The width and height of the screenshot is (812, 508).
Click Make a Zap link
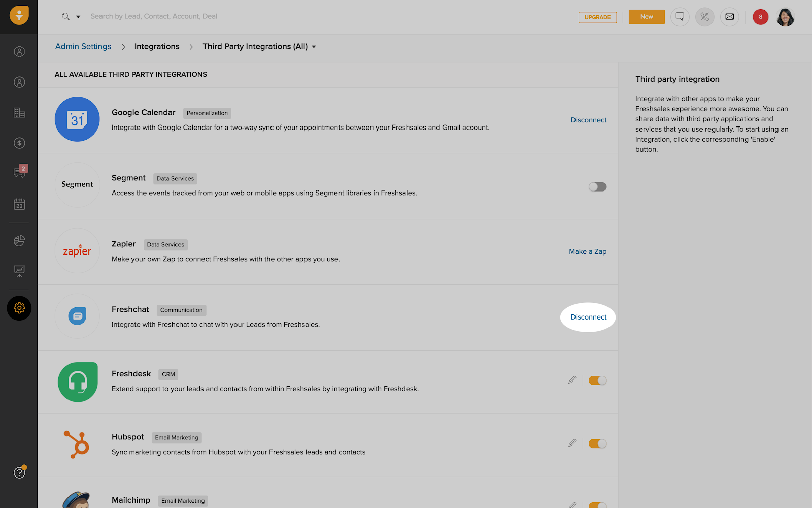click(x=588, y=252)
